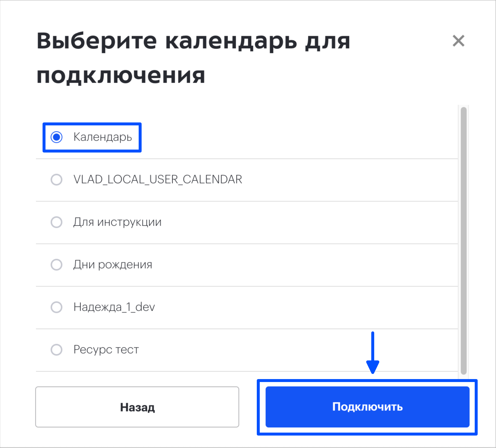Click the Календарь label text
The image size is (496, 448).
(103, 137)
